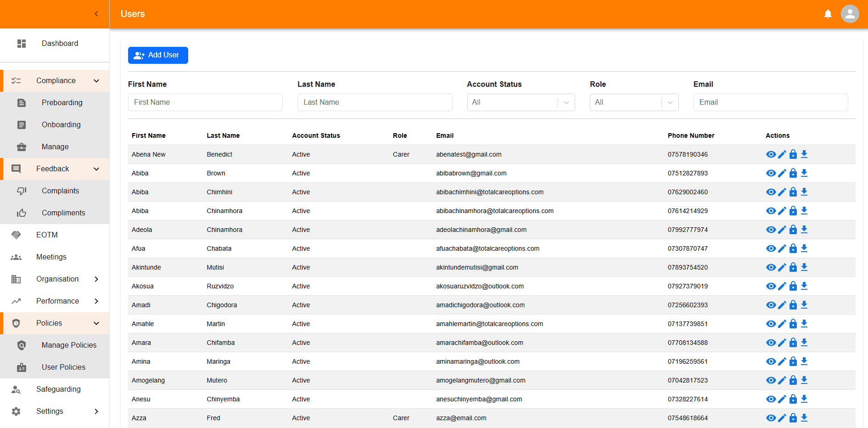Click phone number 07512827893

[x=688, y=173]
